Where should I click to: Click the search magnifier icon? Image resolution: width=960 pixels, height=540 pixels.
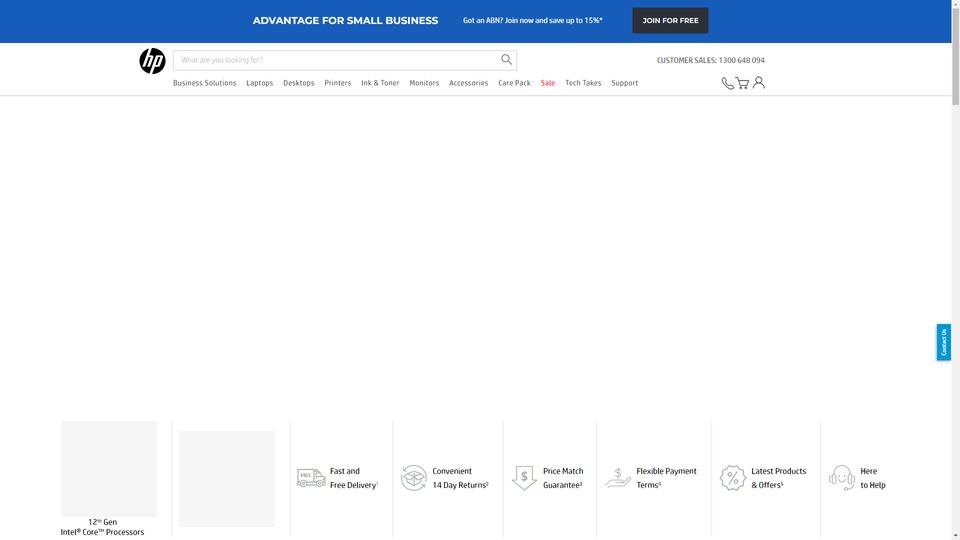[x=506, y=59]
